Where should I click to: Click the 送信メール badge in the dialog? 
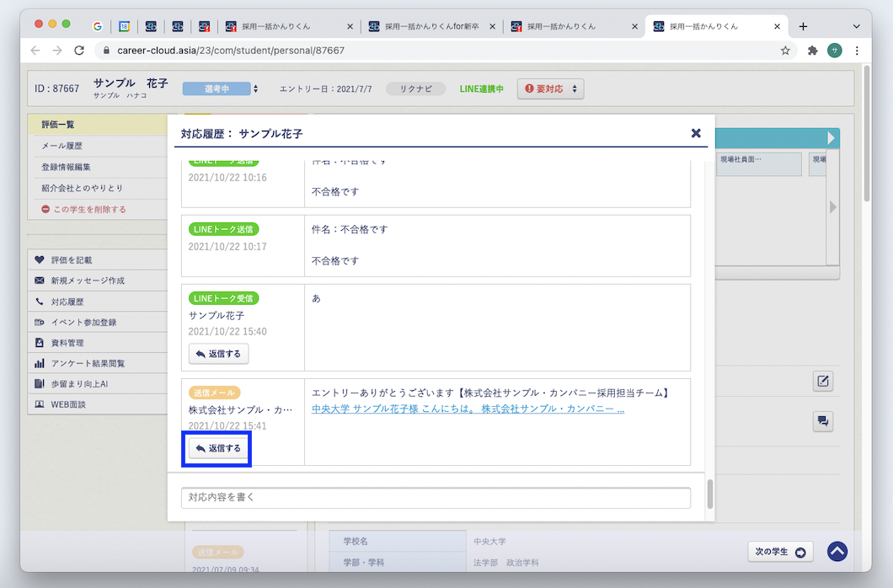click(214, 393)
